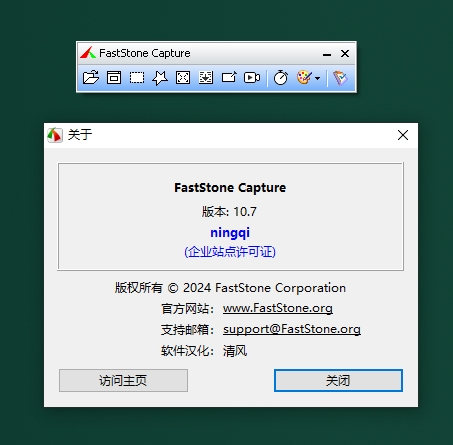Screen dimensions: 453x445
Task: Select Capture Rectangular Region icon
Action: [x=137, y=78]
